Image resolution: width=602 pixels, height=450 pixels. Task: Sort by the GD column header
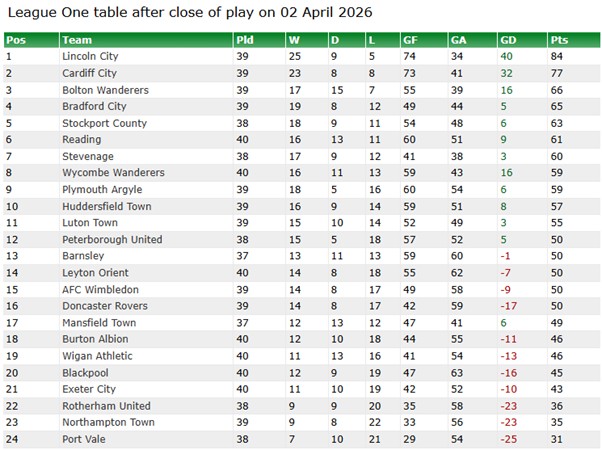pos(510,40)
